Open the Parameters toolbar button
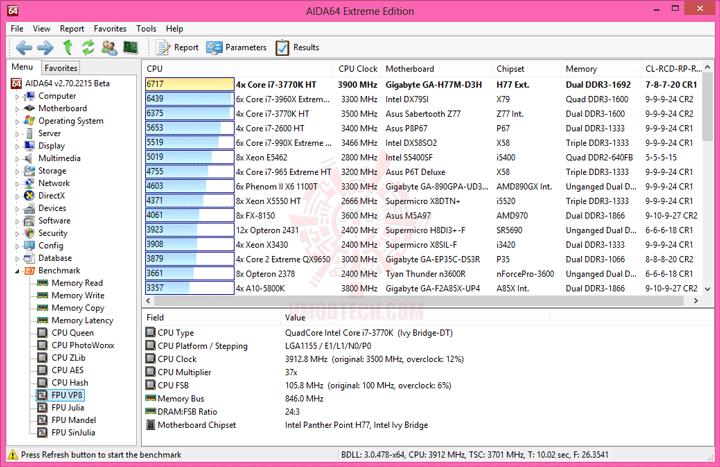720x467 pixels. [236, 47]
